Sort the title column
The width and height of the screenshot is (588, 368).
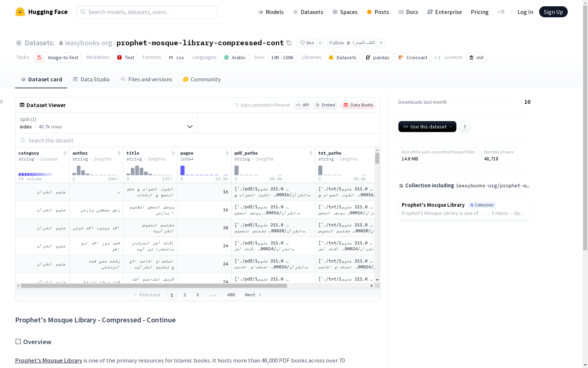tap(173, 153)
